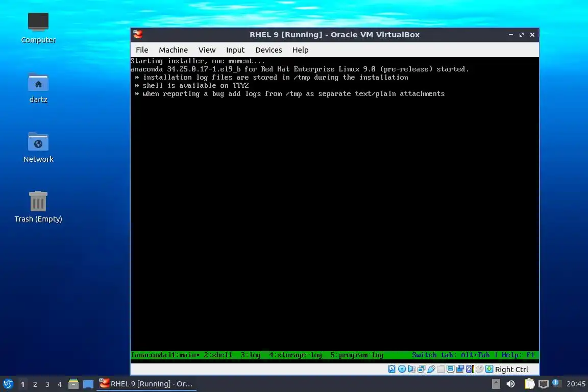Click the CPU virtualization status icon
588x392 pixels.
coord(470,369)
